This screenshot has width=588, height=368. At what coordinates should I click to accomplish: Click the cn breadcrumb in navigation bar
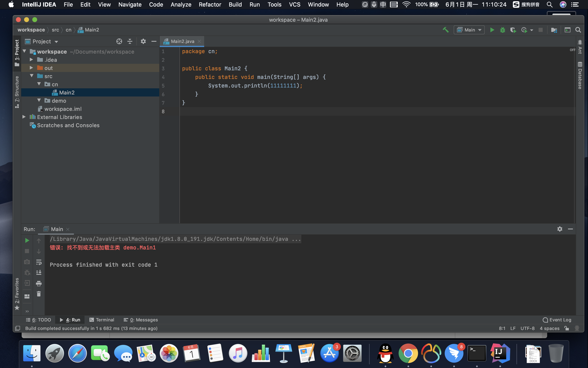[69, 30]
